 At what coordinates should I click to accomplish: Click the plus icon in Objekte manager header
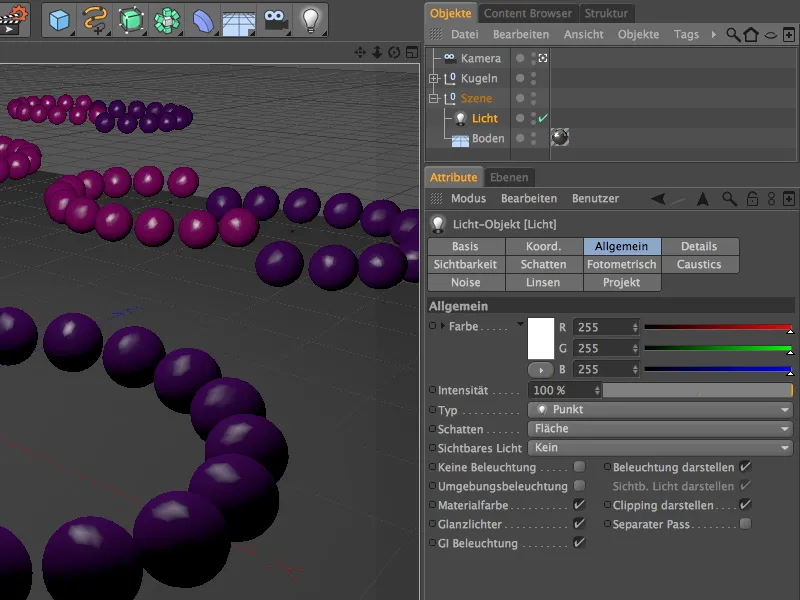click(x=789, y=35)
